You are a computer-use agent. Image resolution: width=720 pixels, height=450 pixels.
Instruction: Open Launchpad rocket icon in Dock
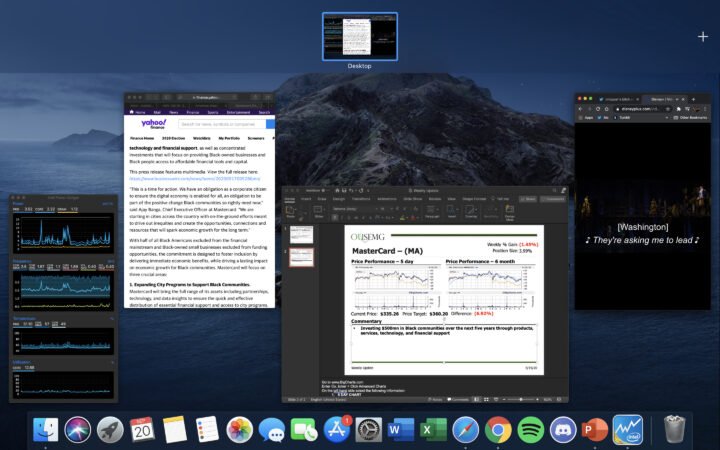point(110,430)
